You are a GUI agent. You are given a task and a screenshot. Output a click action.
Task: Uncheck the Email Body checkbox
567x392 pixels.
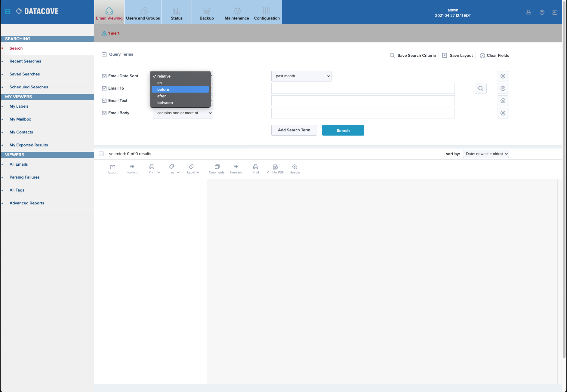(104, 113)
